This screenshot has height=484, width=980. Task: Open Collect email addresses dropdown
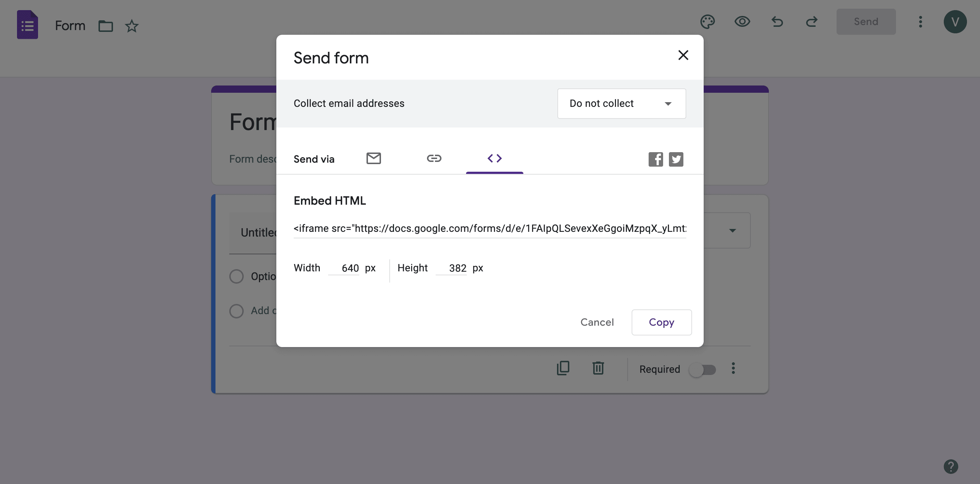tap(621, 104)
